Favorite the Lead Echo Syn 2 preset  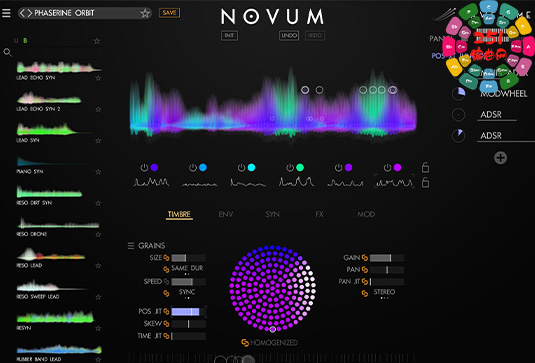coord(98,109)
